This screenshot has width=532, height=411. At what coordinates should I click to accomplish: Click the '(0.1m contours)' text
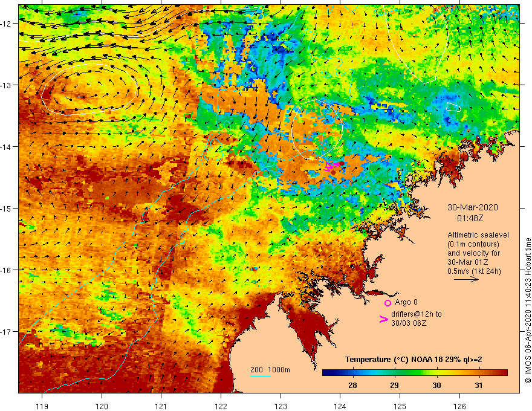point(473,244)
